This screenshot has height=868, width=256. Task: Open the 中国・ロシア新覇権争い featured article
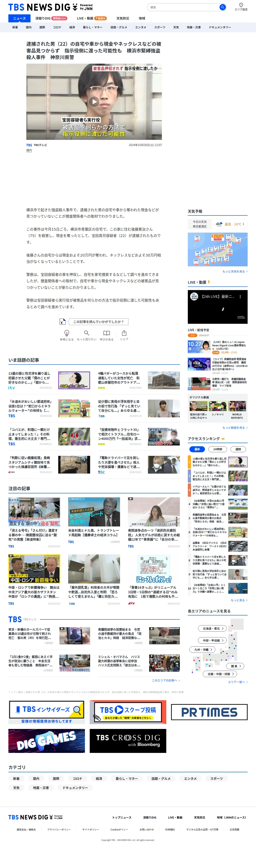tap(34, 580)
